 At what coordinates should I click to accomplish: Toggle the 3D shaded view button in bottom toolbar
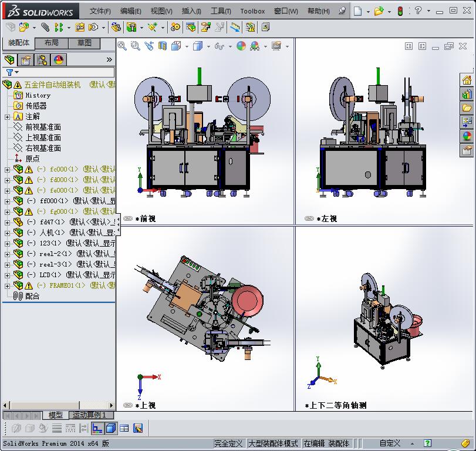[111, 428]
